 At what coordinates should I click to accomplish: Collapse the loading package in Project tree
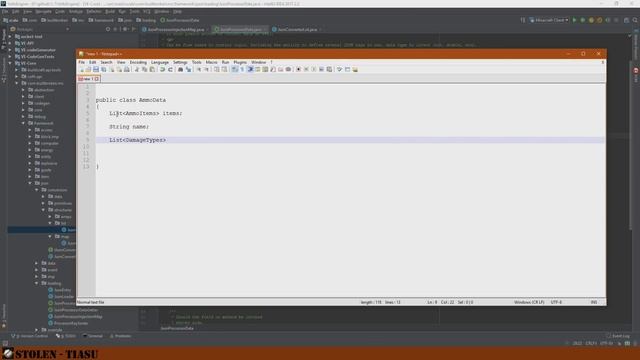[x=37, y=283]
